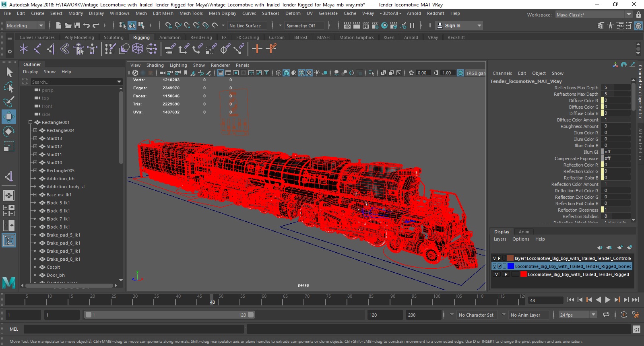Toggle wireframe on shaded in viewport toolbar
644x346 pixels.
tap(301, 73)
